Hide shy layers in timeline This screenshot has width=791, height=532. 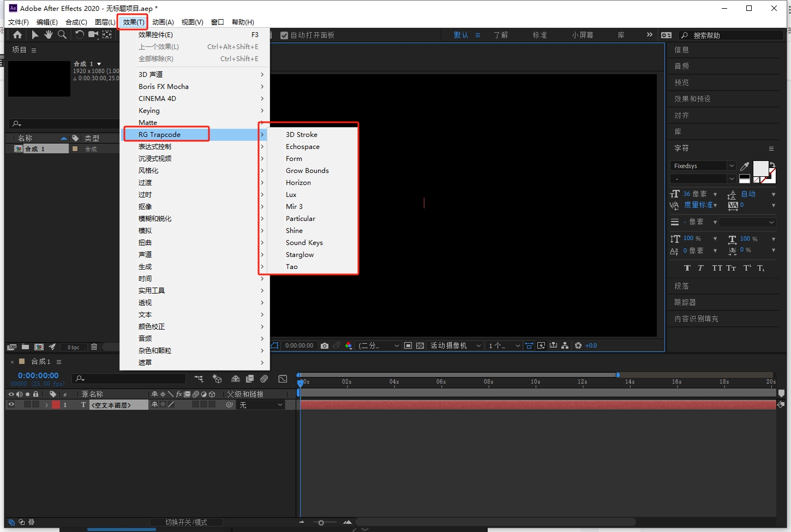pyautogui.click(x=236, y=379)
